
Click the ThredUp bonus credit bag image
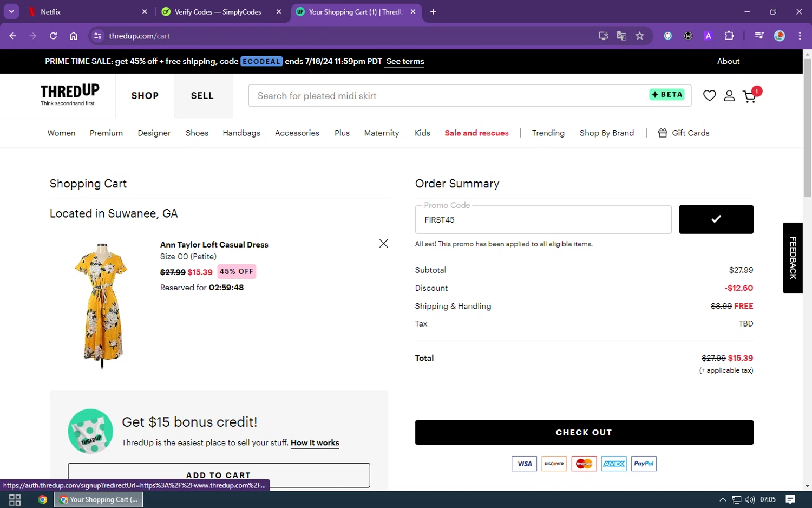(x=90, y=431)
